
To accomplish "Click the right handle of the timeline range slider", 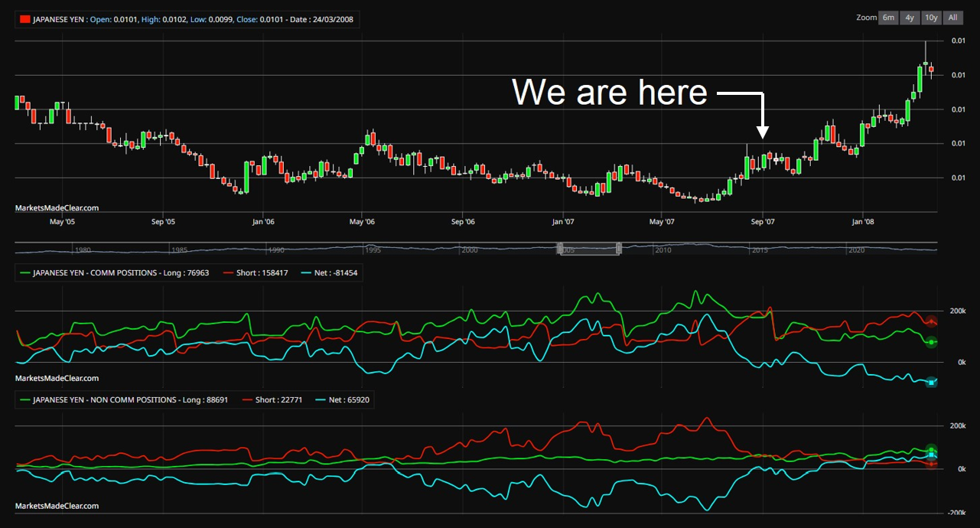I will tap(618, 249).
